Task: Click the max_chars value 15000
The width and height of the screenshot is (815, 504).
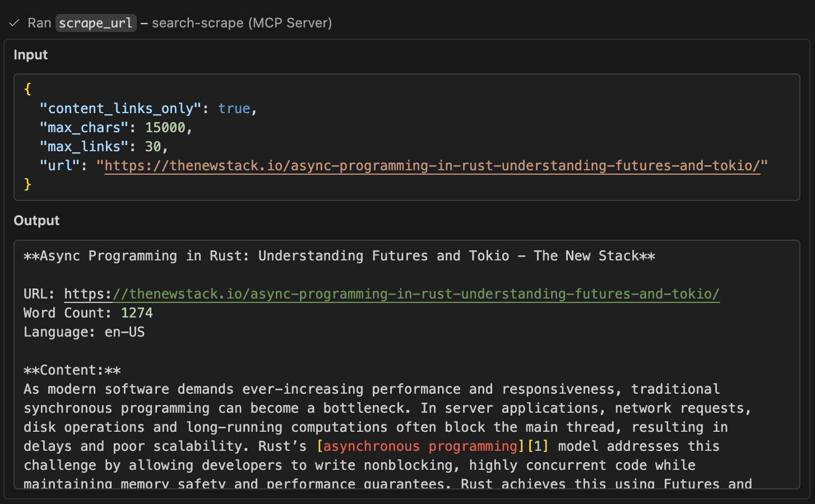Action: [166, 127]
